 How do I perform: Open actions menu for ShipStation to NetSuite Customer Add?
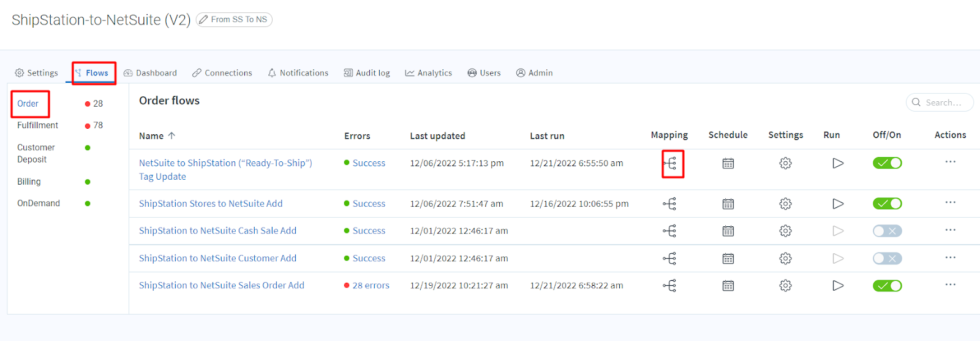click(950, 258)
